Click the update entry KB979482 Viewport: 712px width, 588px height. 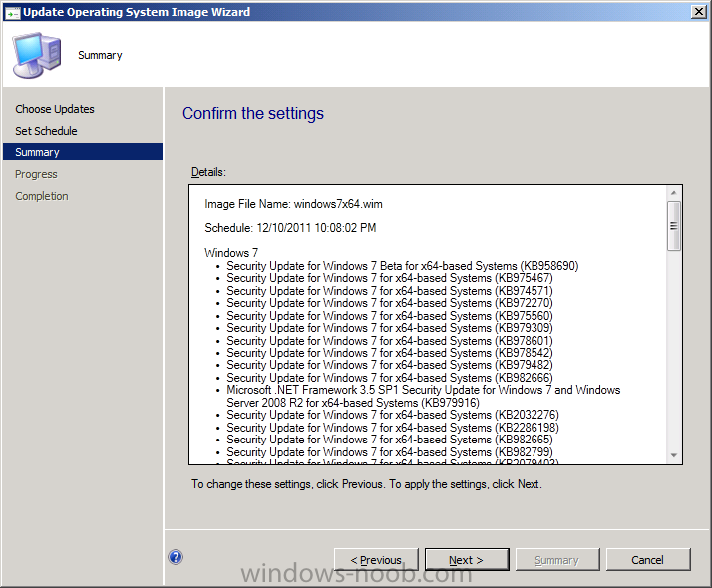[x=390, y=365]
